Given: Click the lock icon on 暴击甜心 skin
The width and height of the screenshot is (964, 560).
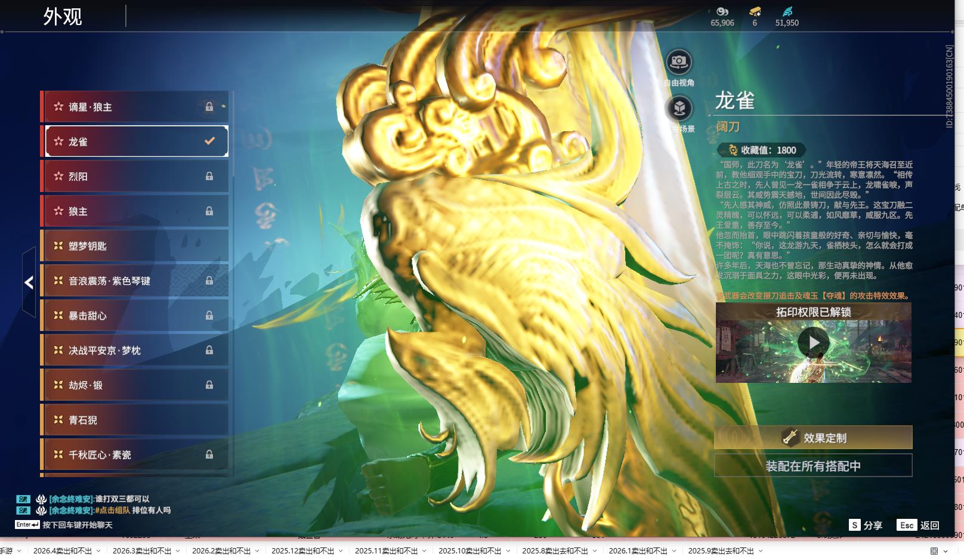Looking at the screenshot, I should click(209, 315).
